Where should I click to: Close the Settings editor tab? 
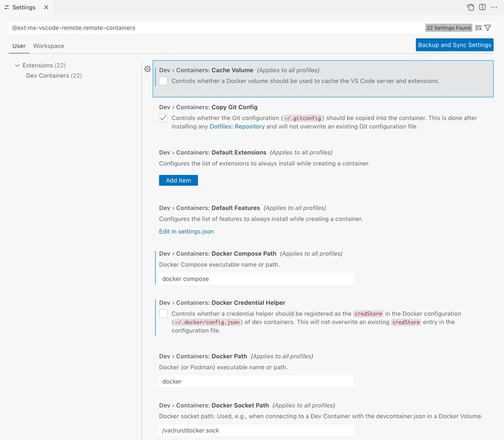pos(46,8)
